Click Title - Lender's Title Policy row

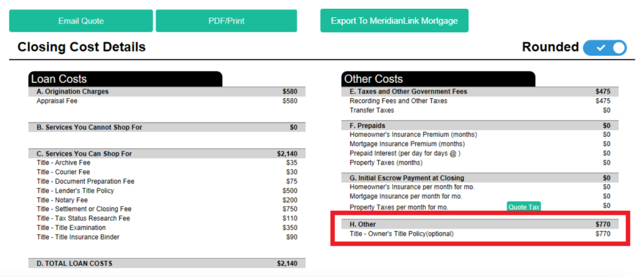pyautogui.click(x=167, y=191)
